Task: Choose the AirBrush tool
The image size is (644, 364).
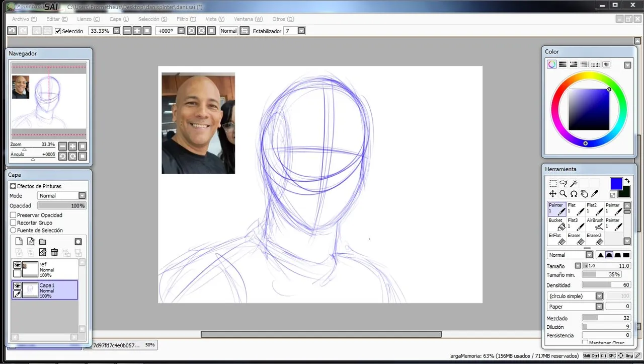Action: pos(595,224)
